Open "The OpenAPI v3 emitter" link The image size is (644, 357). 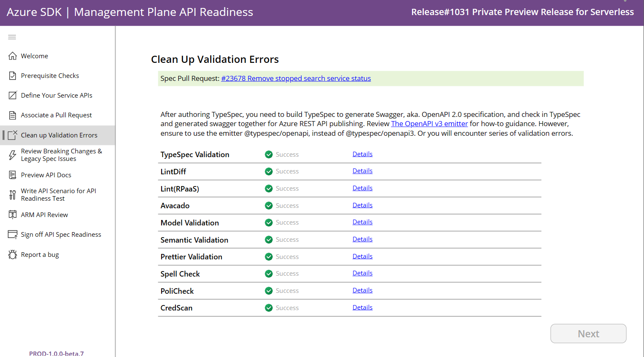click(x=429, y=123)
